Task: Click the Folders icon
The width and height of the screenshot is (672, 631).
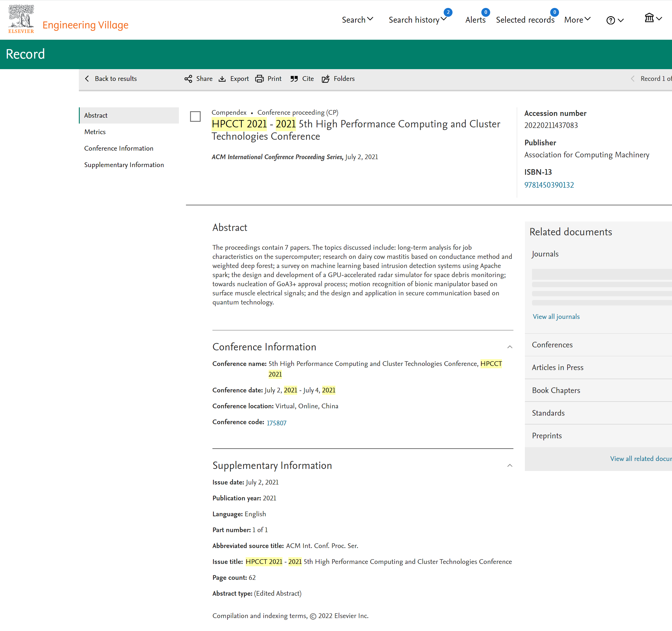Action: pos(325,79)
